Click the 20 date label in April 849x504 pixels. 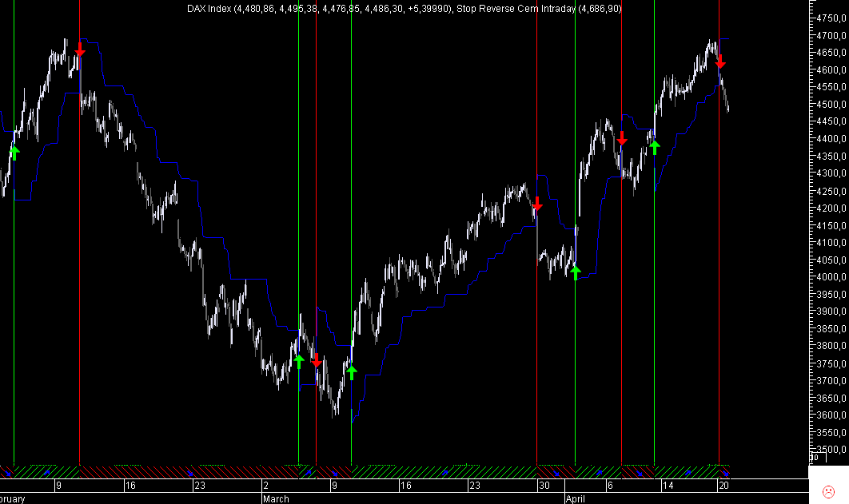[724, 486]
